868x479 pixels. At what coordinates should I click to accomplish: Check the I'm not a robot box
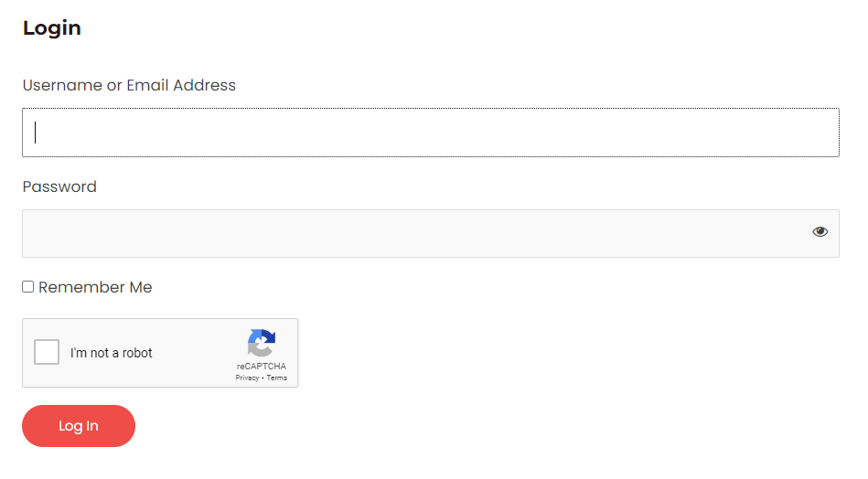coord(47,352)
